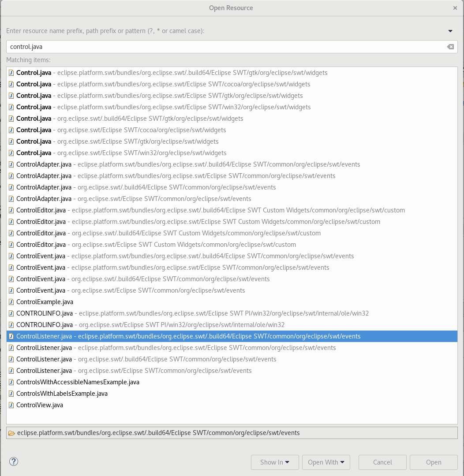Expand the search options arrow at top right

450,31
